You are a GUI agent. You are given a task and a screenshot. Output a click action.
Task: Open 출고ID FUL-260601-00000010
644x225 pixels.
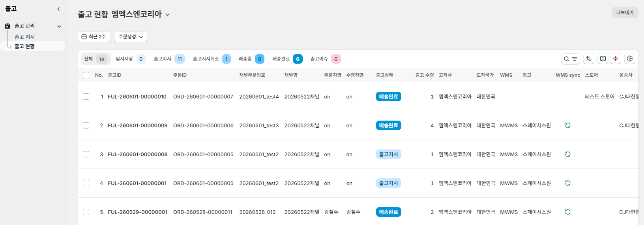137,96
